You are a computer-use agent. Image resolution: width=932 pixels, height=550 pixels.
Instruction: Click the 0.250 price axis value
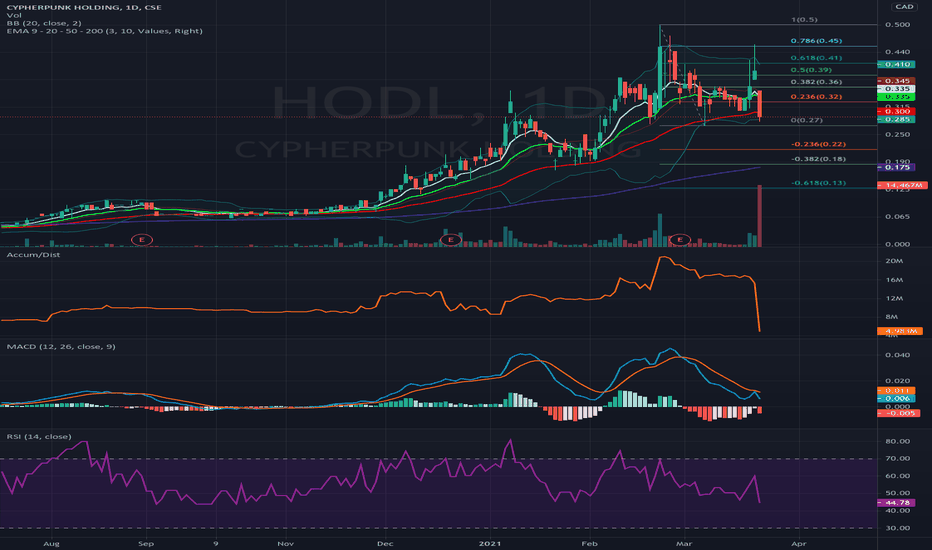[x=897, y=135]
